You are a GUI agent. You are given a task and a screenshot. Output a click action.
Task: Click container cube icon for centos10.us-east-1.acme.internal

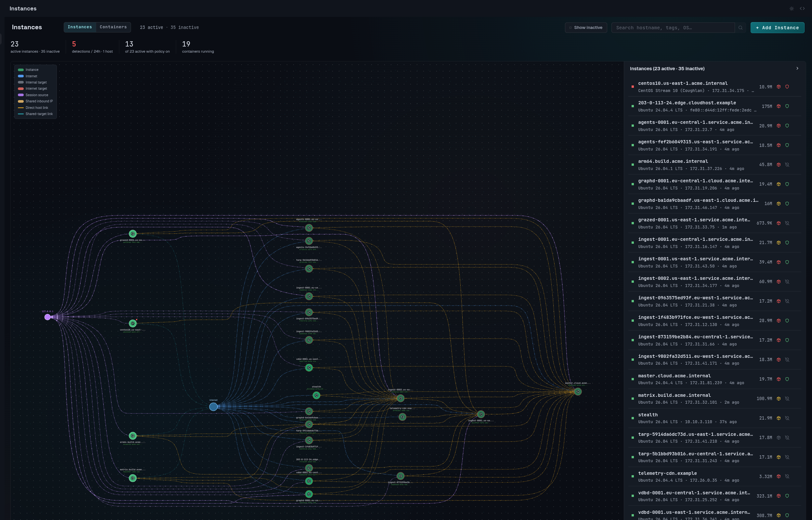click(779, 87)
